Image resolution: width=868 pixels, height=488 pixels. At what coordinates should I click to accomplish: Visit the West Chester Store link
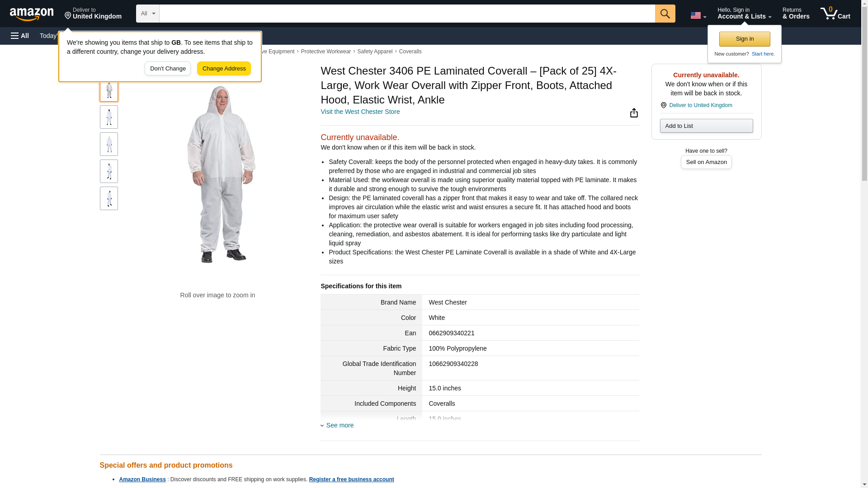[x=360, y=112]
